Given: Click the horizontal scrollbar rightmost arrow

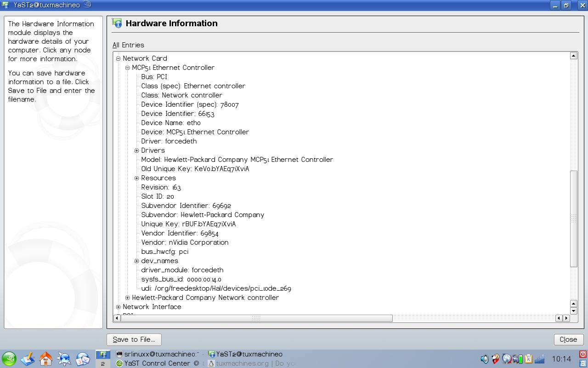Looking at the screenshot, I should click(566, 318).
